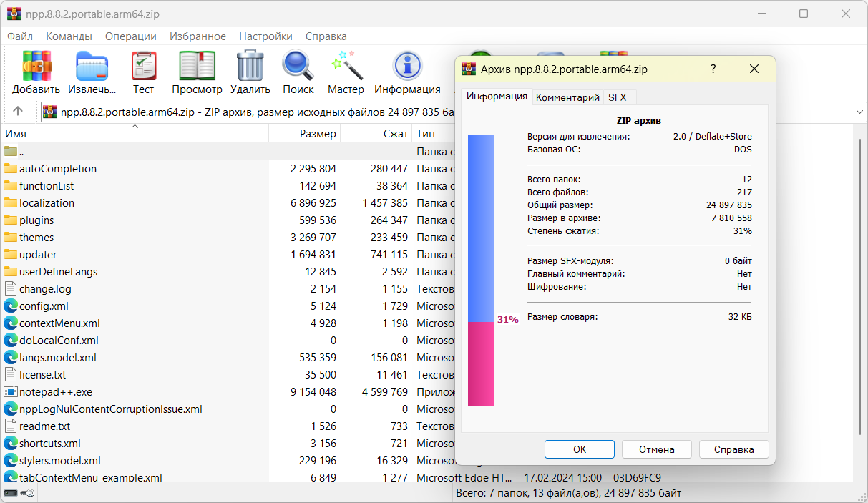Viewport: 868px width, 503px height.
Task: Sort by the Размер column header
Action: pos(304,133)
